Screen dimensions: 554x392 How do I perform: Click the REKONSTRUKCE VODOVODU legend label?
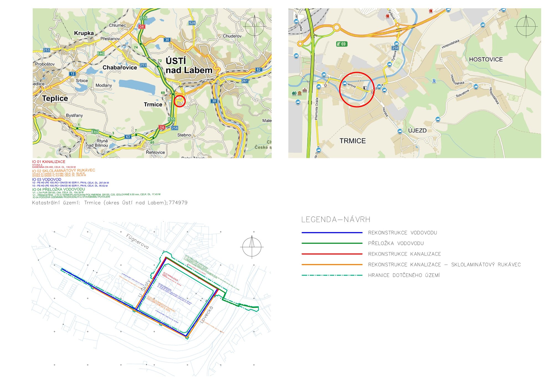pos(402,233)
